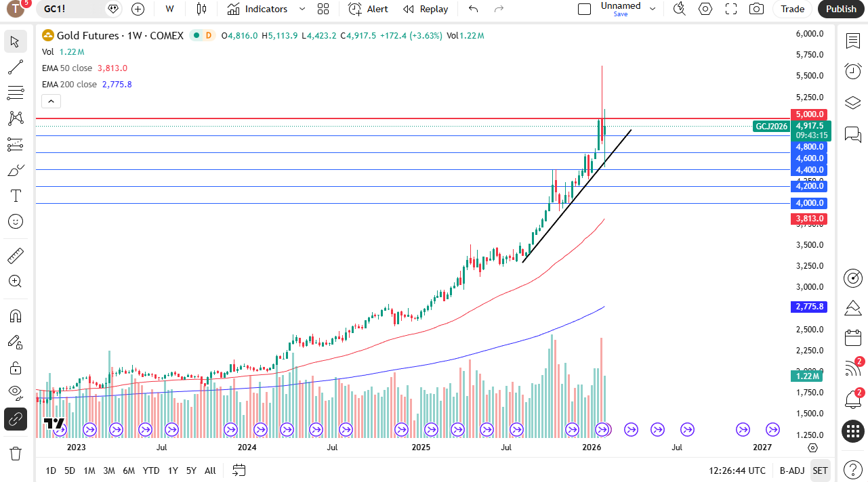Activate the zoom in tool
868x482 pixels.
click(x=15, y=282)
